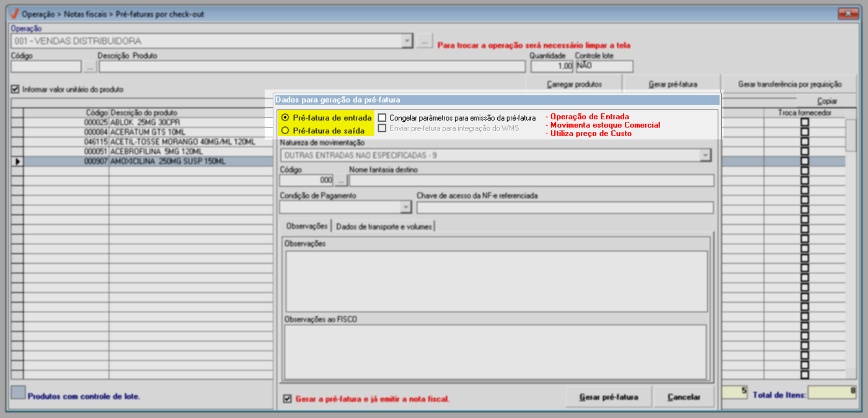The height and width of the screenshot is (418, 868).
Task: Enable Congelar parâmetros para emissão checkbox
Action: pos(382,118)
